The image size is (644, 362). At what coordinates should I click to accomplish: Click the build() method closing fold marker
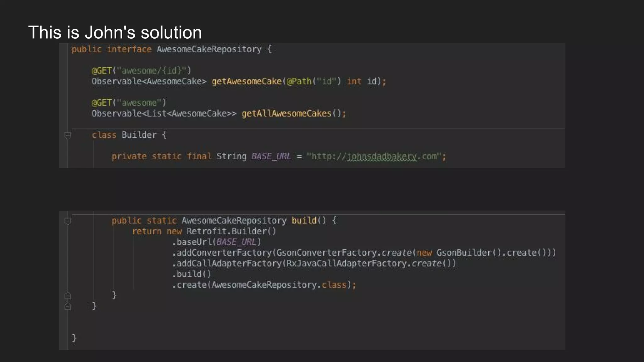(68, 296)
